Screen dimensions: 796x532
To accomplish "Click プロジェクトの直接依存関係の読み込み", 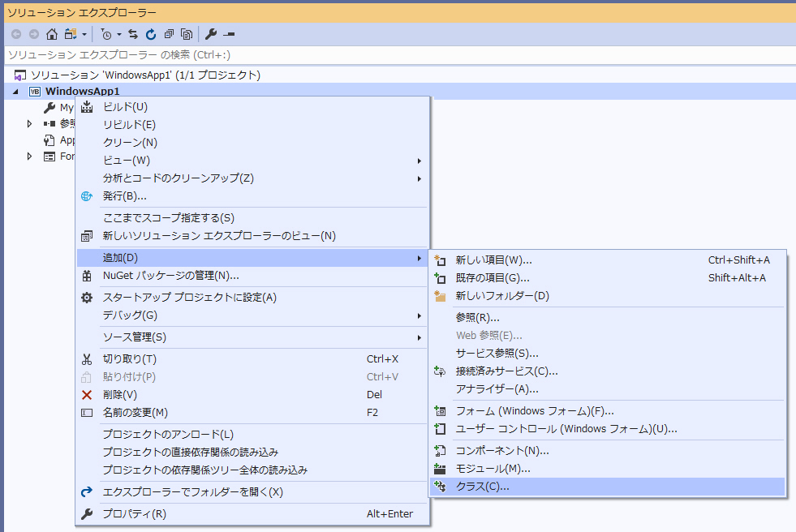I will point(253,453).
